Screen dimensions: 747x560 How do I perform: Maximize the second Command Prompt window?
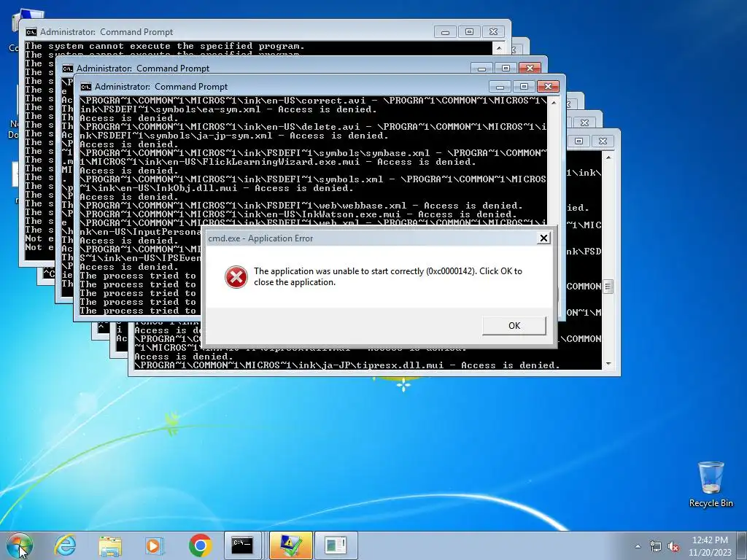click(x=506, y=68)
